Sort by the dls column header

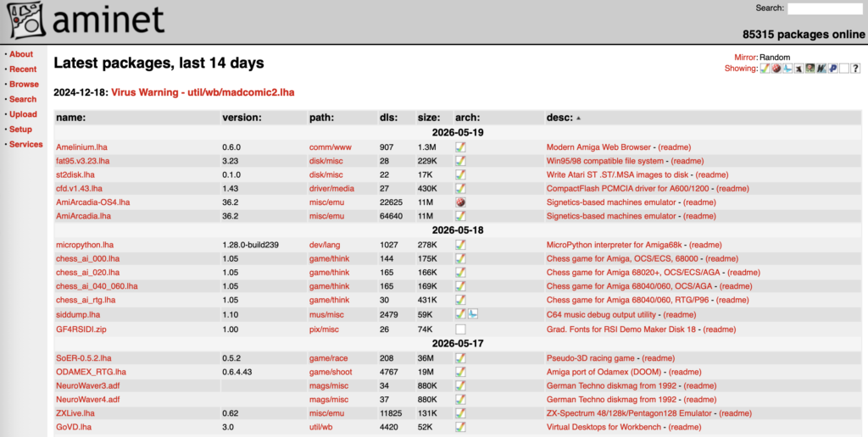pos(389,117)
